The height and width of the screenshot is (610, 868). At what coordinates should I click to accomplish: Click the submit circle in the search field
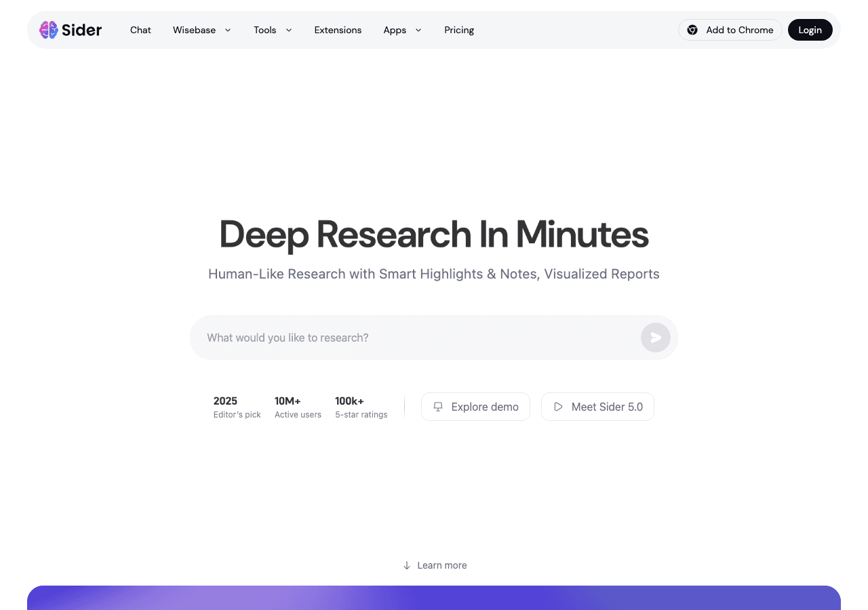click(x=655, y=338)
